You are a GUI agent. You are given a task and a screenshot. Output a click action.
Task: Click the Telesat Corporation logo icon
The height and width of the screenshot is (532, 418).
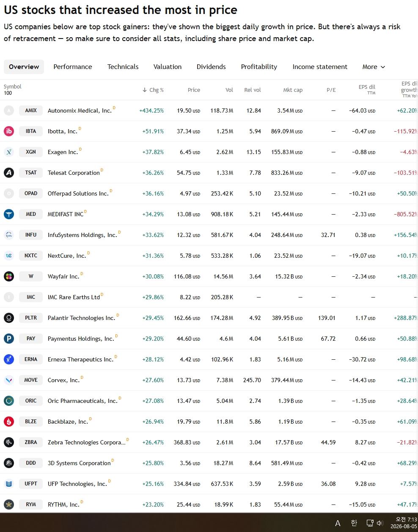point(9,173)
